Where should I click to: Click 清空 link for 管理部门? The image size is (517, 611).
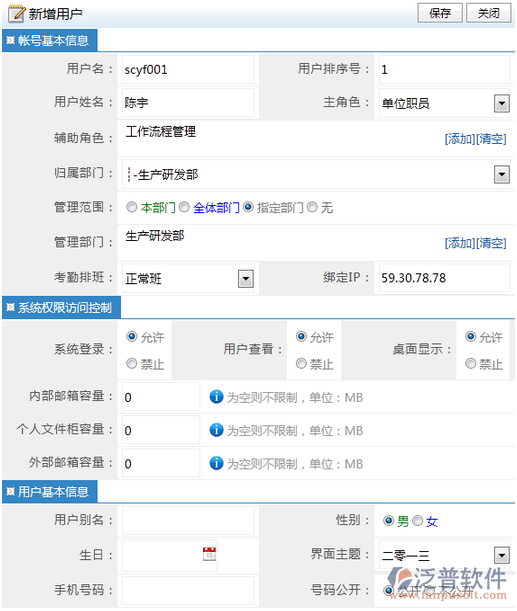(491, 243)
